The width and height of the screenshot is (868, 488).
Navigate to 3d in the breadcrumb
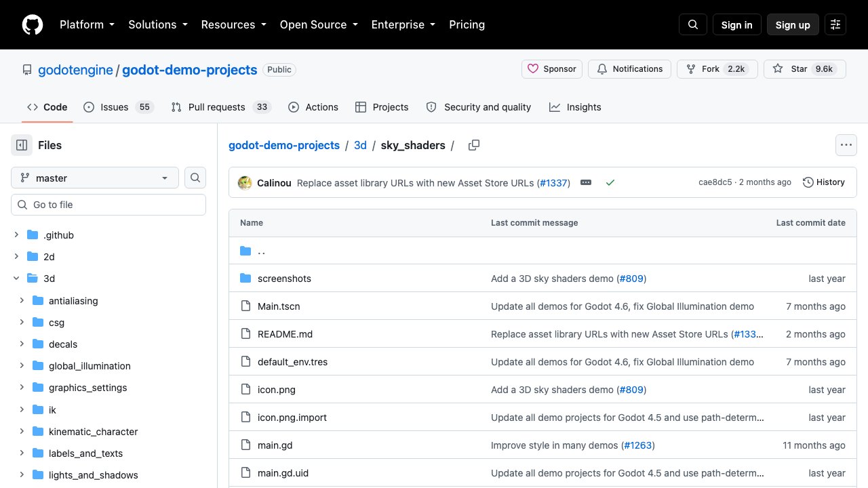360,145
